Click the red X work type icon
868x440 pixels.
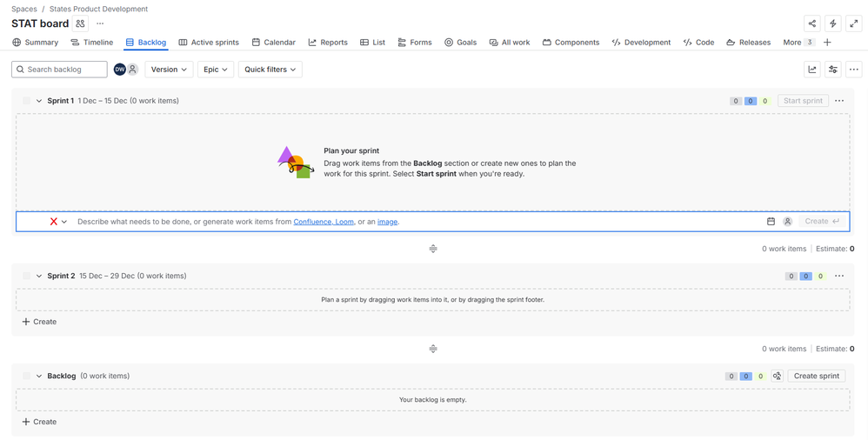pos(54,222)
